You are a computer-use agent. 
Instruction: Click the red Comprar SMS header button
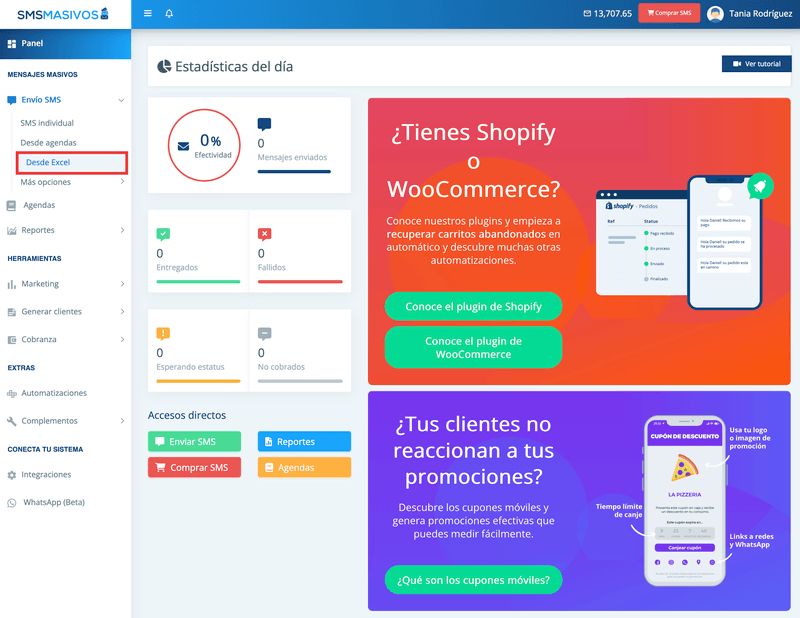click(669, 13)
